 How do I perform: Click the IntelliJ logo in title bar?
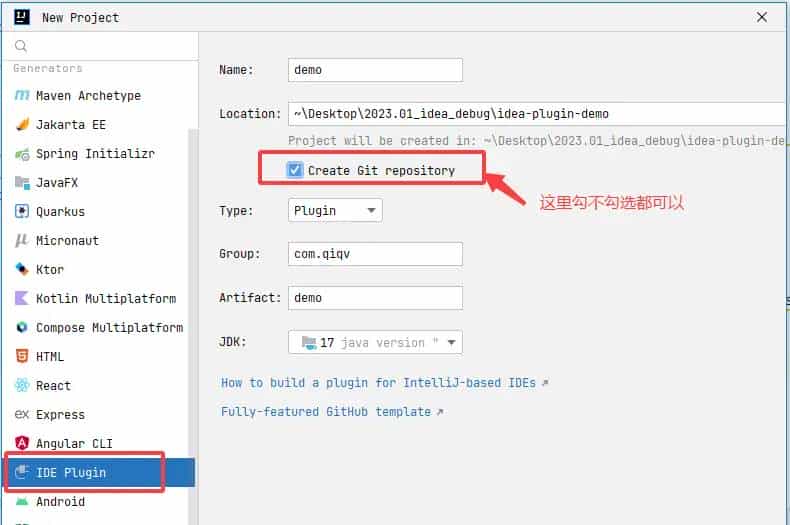tap(22, 17)
